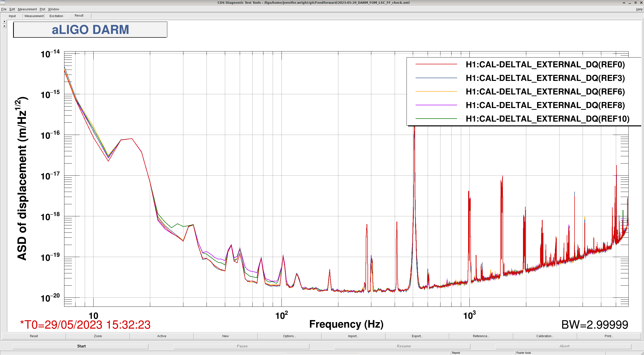Screen dimensions: 644x355
Task: Click the Reset plot button
Action: point(34,336)
